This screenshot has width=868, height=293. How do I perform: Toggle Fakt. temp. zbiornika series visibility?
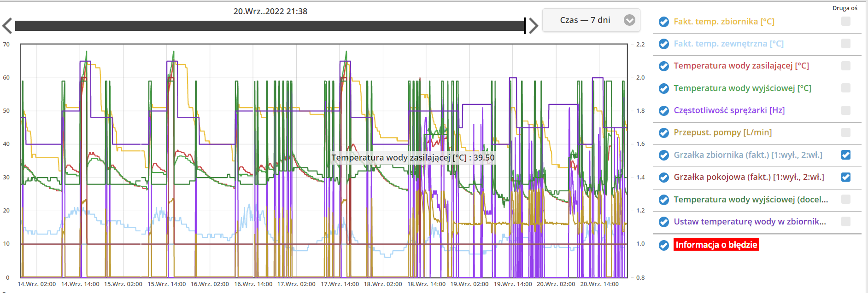click(664, 22)
